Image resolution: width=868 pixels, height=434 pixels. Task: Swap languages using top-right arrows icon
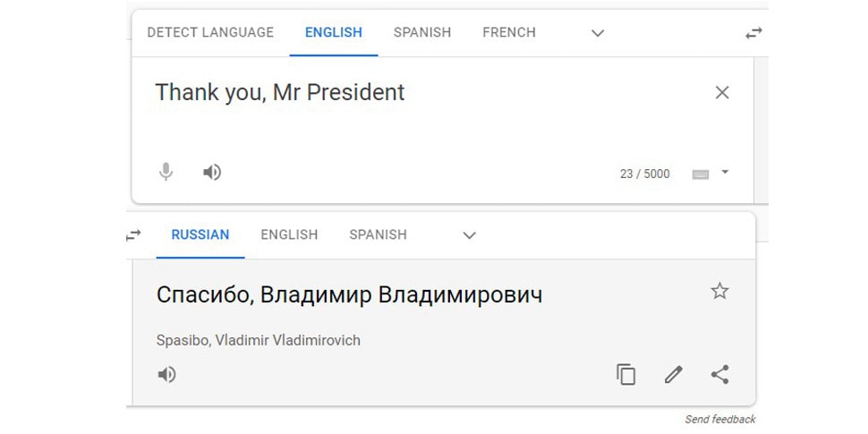pos(753,33)
